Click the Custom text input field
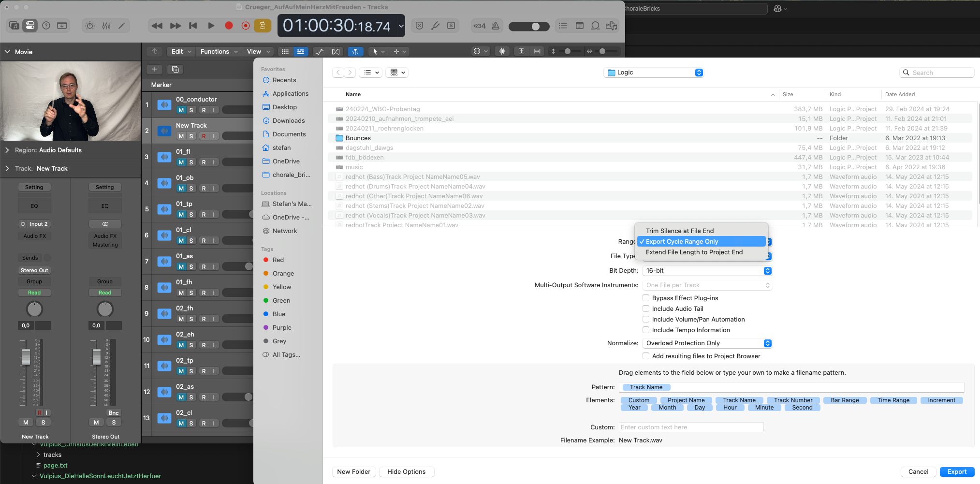Viewport: 980px width, 484px height. 690,427
